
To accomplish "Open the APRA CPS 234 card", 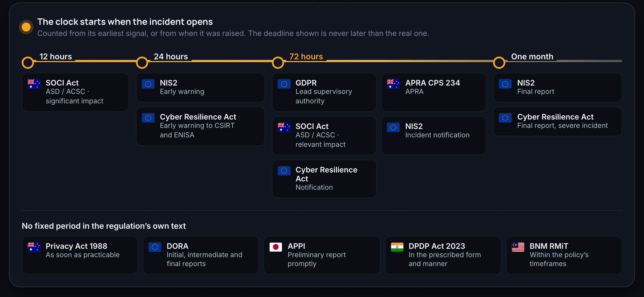I will [x=434, y=92].
